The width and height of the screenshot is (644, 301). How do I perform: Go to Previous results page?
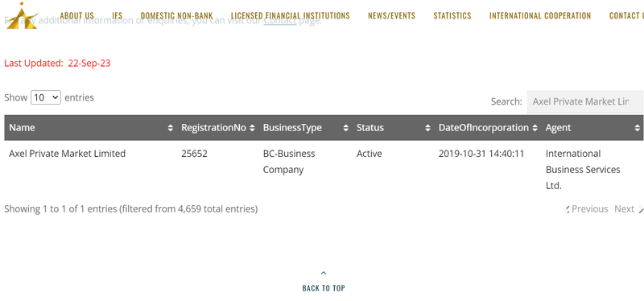tap(587, 209)
